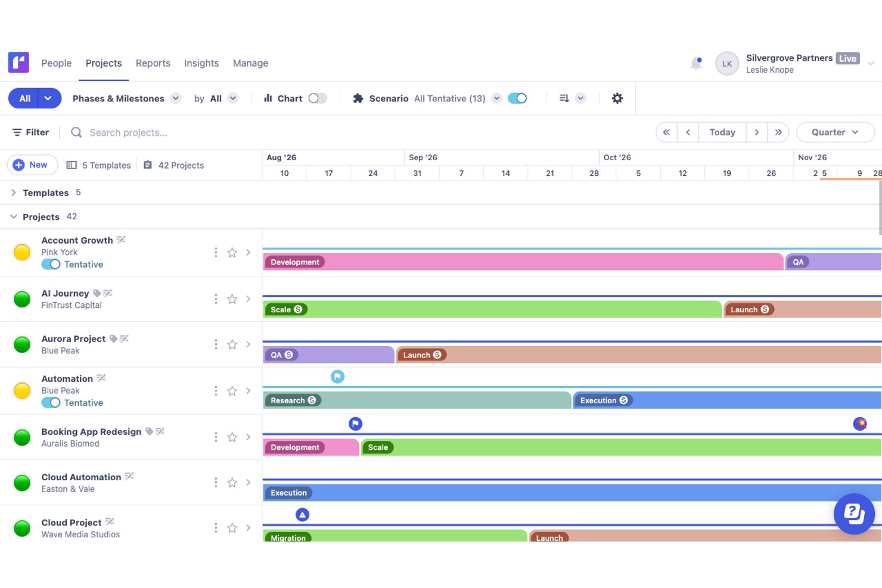Click the All filter button
The image size is (882, 588).
(24, 98)
